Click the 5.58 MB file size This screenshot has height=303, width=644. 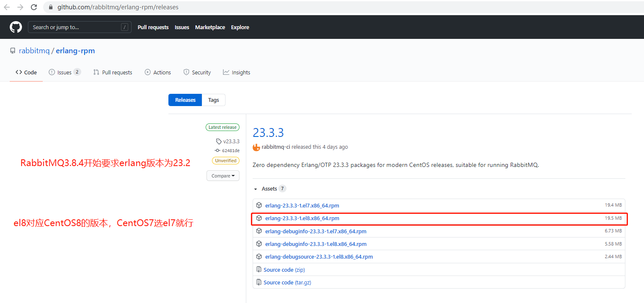point(613,244)
